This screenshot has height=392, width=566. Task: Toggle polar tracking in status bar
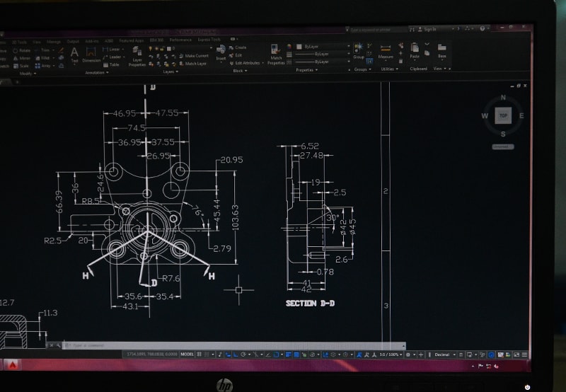pos(243,354)
